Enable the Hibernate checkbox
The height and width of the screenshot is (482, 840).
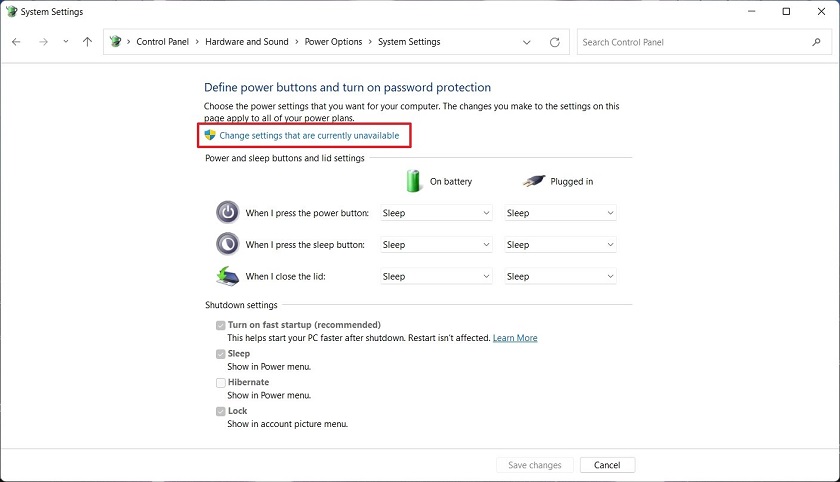coord(221,382)
